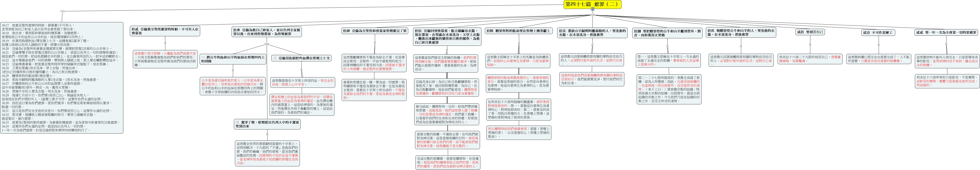Click note 贖罪祭牲的脂油表徵基督的心
Image resolution: width=980 pixels, height=170 pixels.
pos(518,84)
